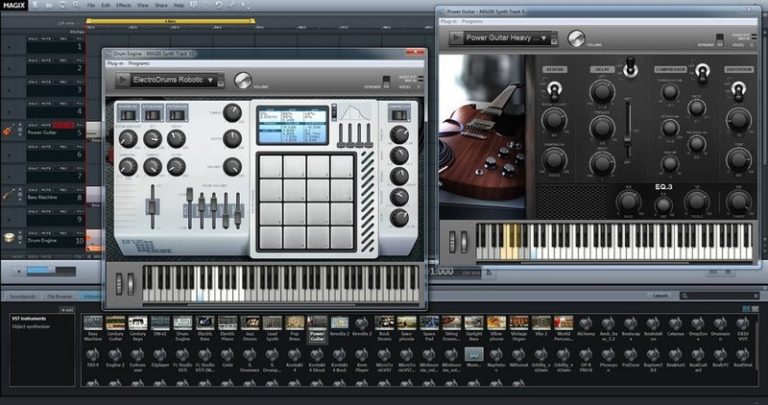Select the Rock Drums instrument thumbnail
Screen dimensions: 768x405
coord(384,323)
